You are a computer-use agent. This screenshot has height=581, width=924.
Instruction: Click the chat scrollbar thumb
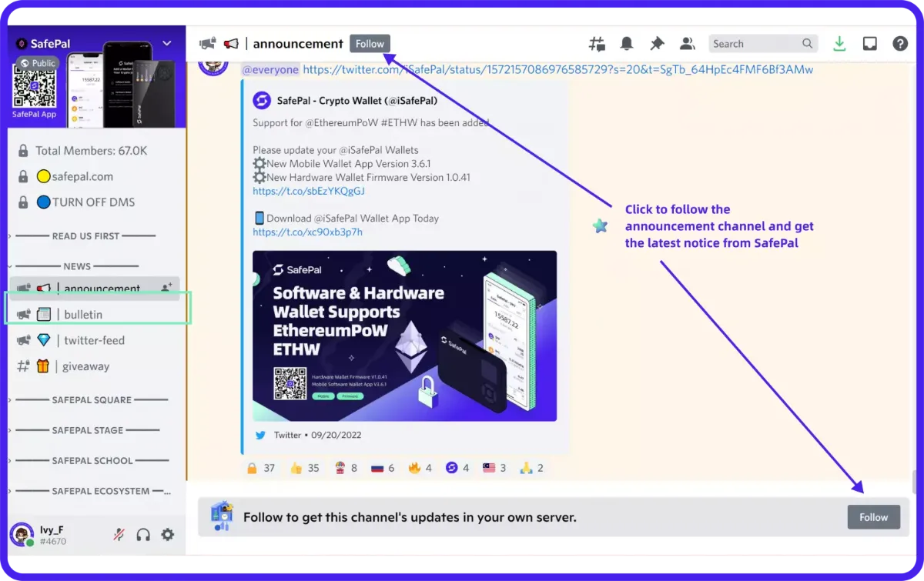[x=915, y=482]
